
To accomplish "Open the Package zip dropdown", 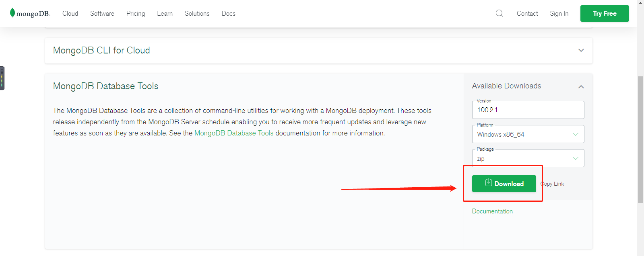I will (x=528, y=158).
